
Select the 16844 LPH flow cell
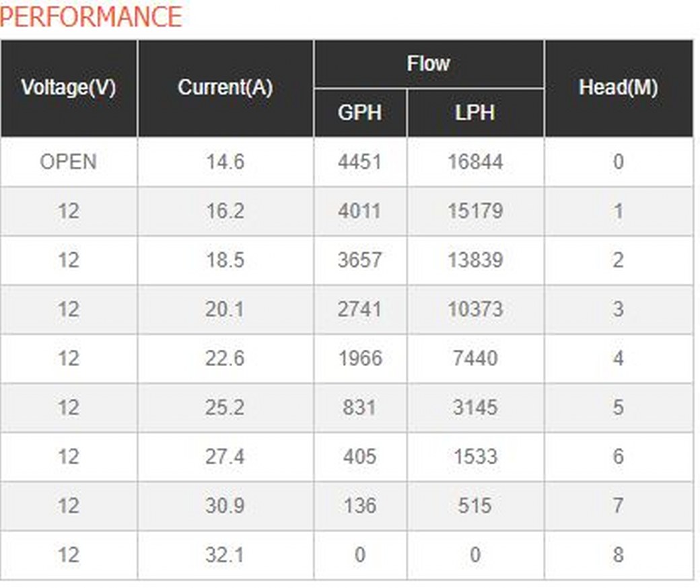pyautogui.click(x=475, y=162)
